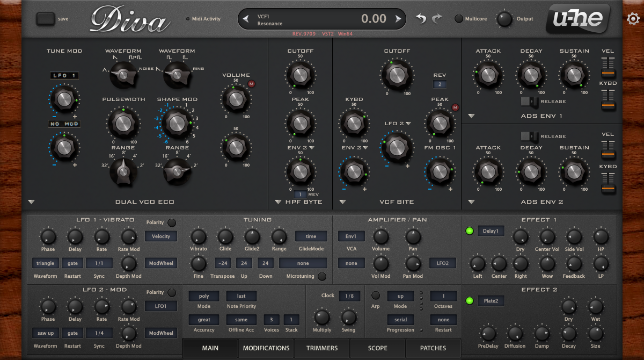Open the ADS ENV 1 module menu triangle

click(471, 116)
